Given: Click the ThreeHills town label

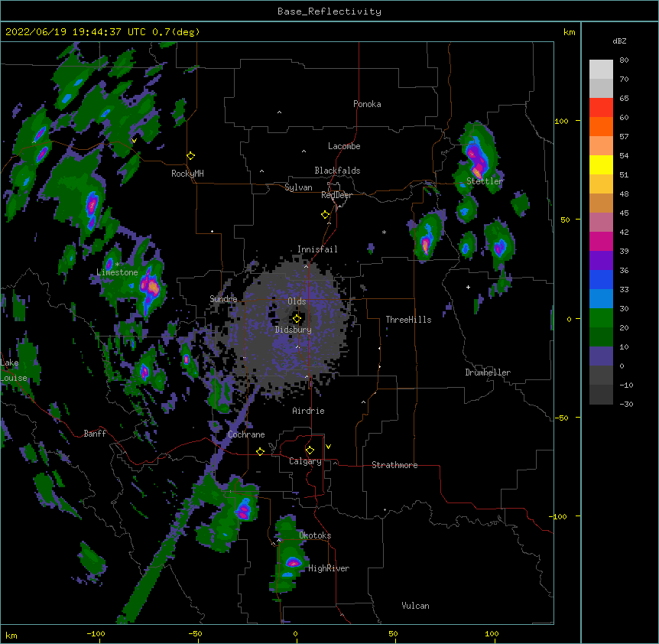Looking at the screenshot, I should click(x=408, y=320).
